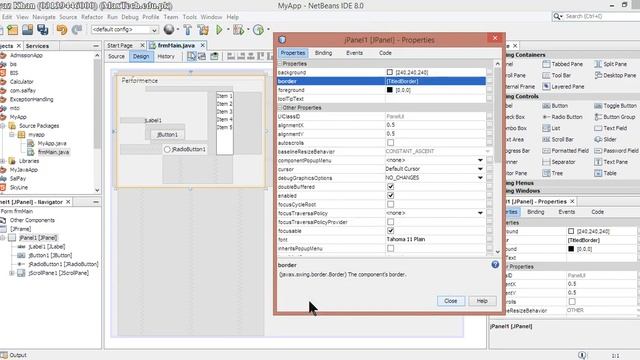The width and height of the screenshot is (640, 360).
Task: Open the Refactor menu
Action: coord(92,17)
